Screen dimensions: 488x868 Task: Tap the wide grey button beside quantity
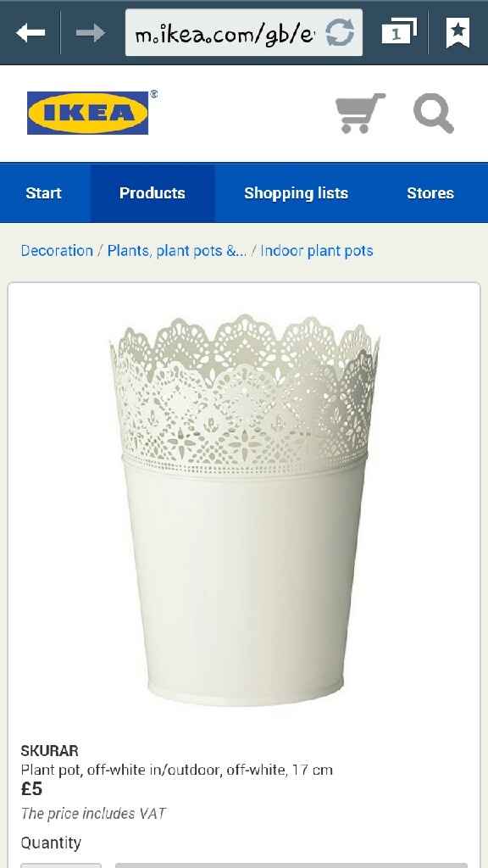(291, 865)
